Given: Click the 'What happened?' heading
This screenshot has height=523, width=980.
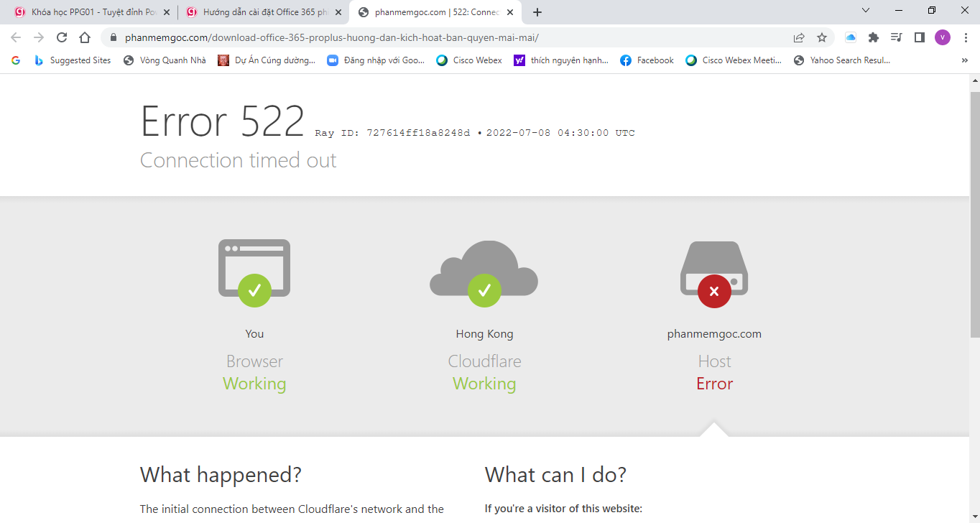Looking at the screenshot, I should point(221,475).
